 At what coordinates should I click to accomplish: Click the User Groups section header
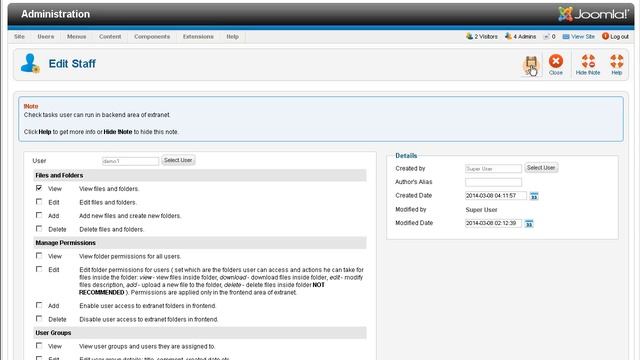[x=200, y=333]
